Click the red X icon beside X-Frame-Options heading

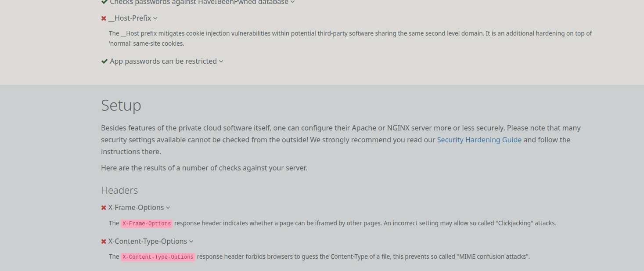pyautogui.click(x=104, y=208)
